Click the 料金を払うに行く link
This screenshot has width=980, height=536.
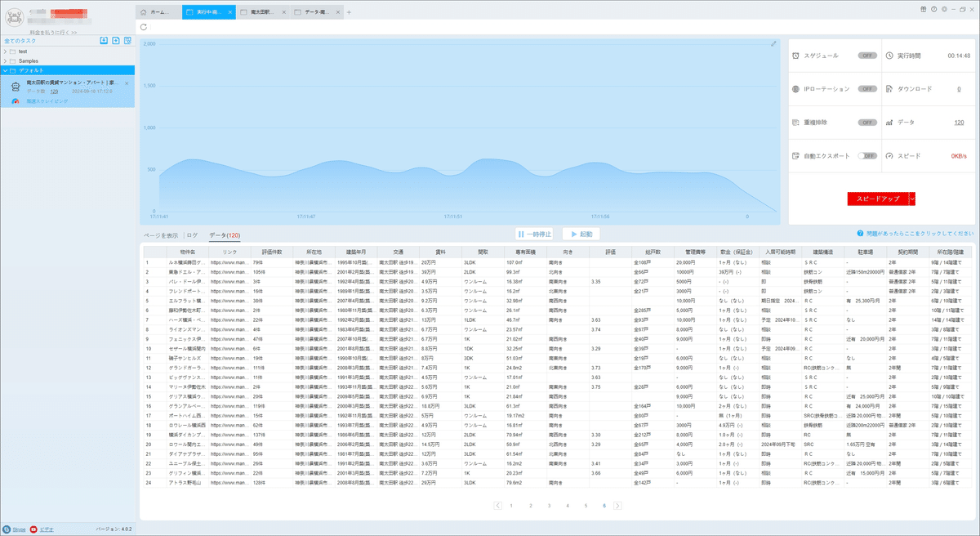coord(53,32)
